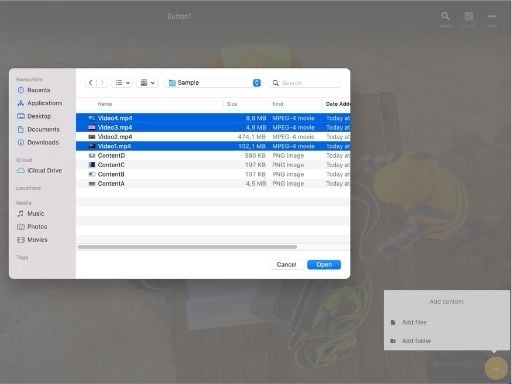The width and height of the screenshot is (512, 384).
Task: Choose Add files menu entry
Action: coord(447,322)
